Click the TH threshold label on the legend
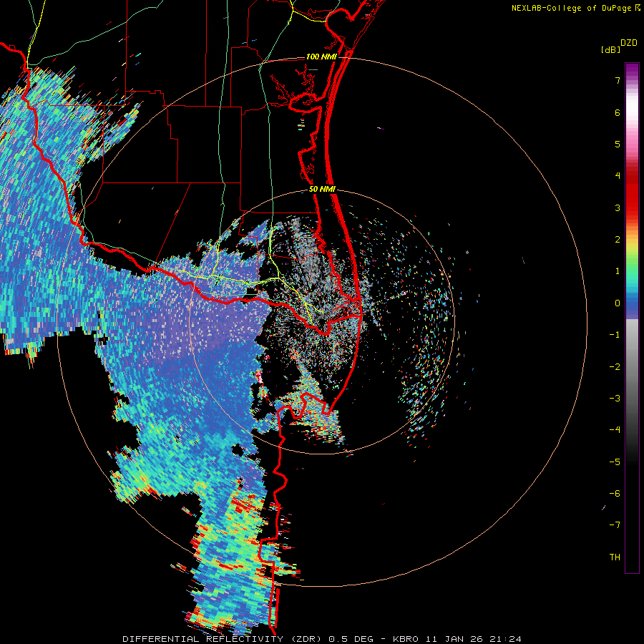644x644 pixels. click(x=615, y=557)
